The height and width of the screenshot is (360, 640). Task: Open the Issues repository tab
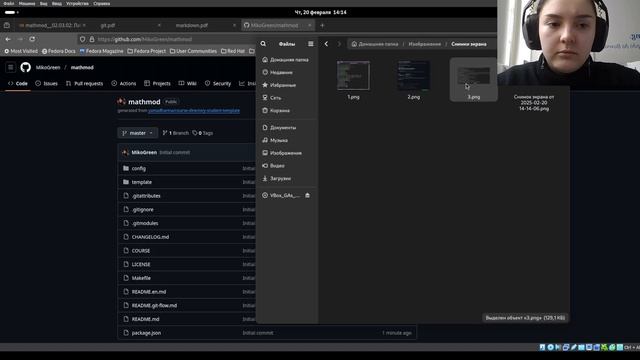coord(46,83)
